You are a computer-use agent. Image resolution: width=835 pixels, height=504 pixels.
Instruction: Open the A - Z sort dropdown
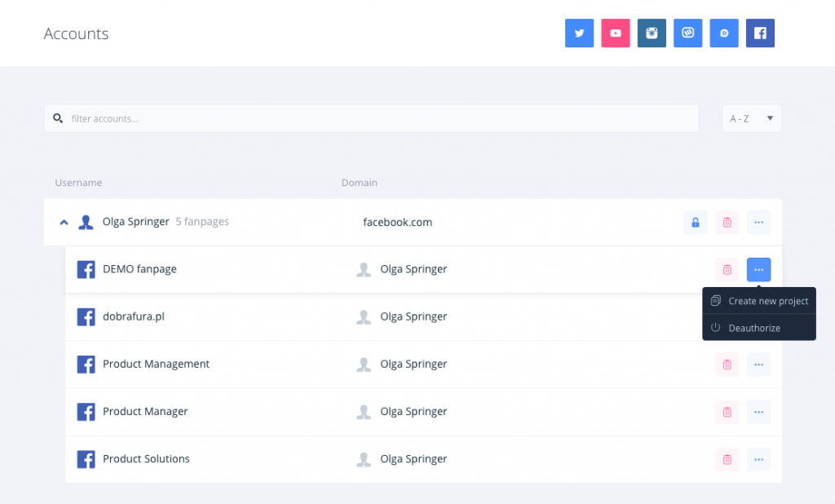(x=751, y=118)
